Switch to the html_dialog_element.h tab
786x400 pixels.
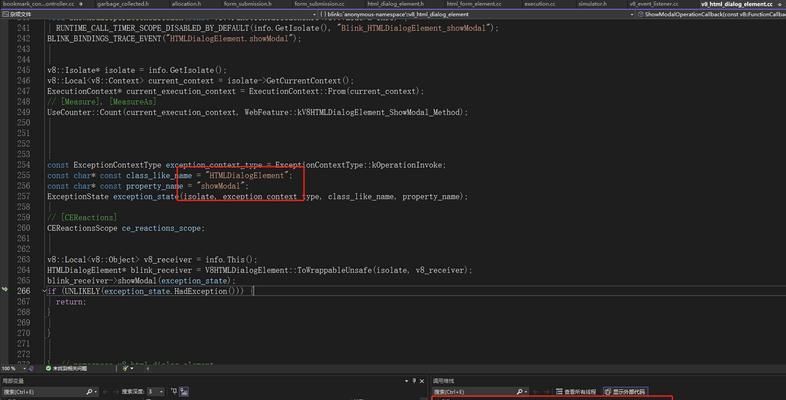tap(396, 4)
